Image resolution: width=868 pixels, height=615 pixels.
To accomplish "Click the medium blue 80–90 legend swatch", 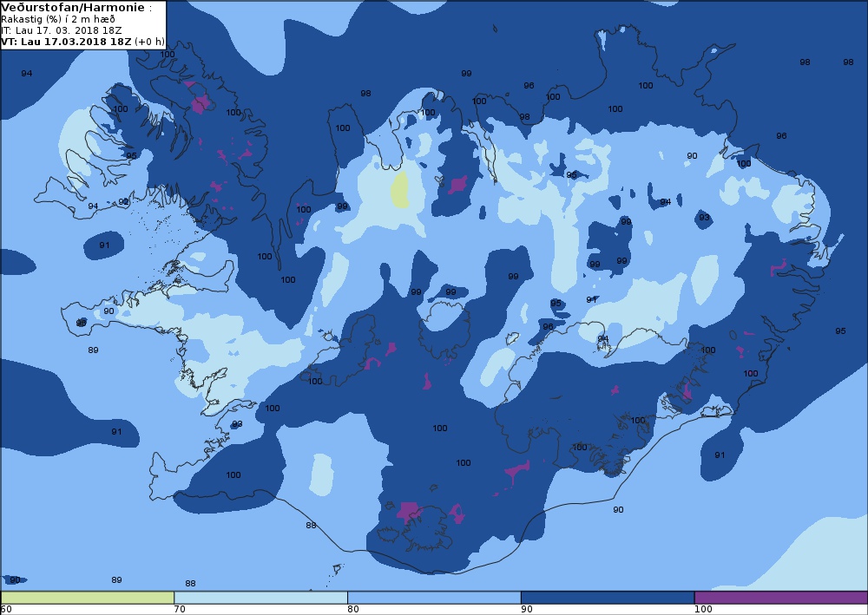I will click(x=434, y=598).
